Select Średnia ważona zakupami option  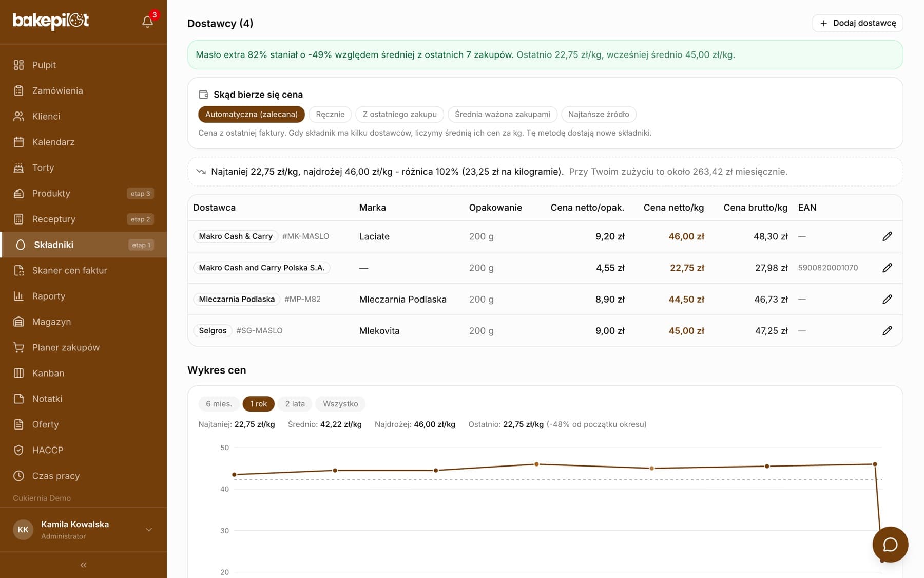[x=502, y=114]
